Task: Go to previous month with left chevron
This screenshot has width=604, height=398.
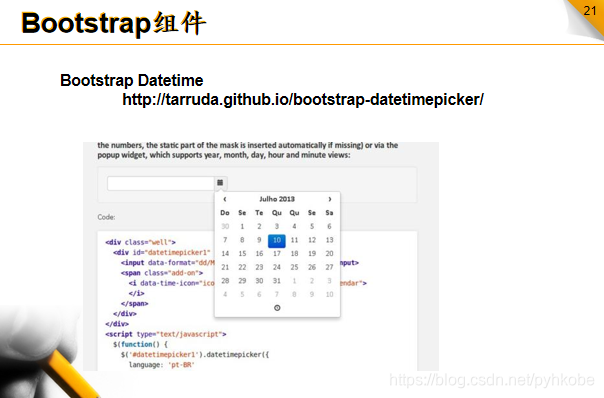Action: pyautogui.click(x=225, y=199)
